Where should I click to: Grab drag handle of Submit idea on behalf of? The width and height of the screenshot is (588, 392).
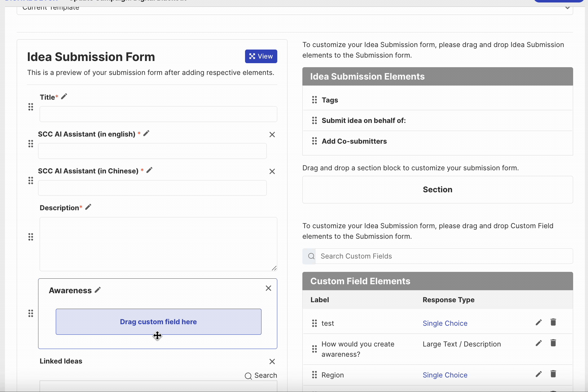[x=314, y=120]
